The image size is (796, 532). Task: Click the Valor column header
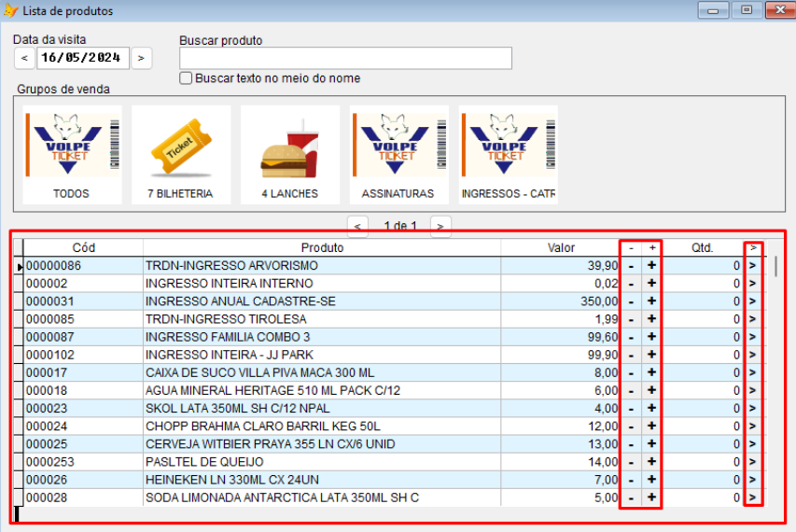(561, 248)
